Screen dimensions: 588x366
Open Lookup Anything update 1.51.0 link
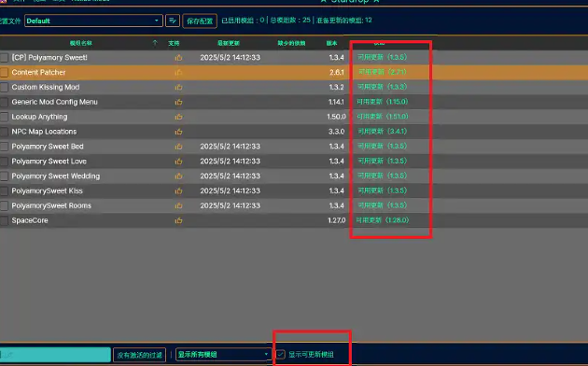[382, 117]
